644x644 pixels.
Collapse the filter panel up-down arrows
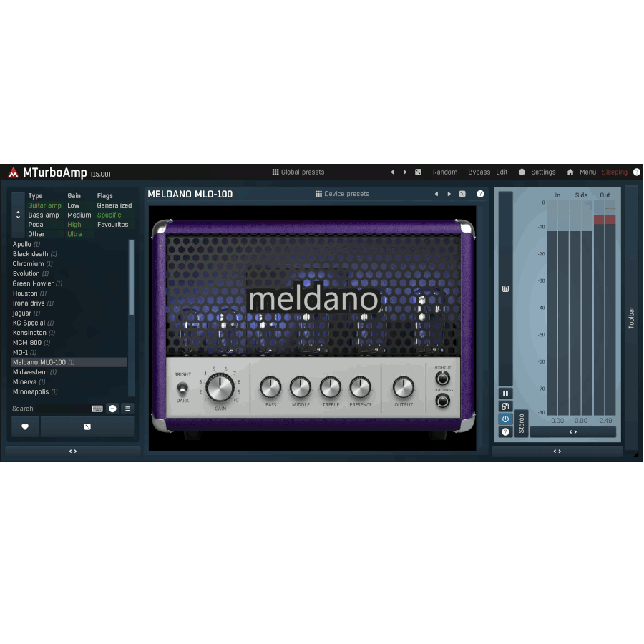point(18,215)
